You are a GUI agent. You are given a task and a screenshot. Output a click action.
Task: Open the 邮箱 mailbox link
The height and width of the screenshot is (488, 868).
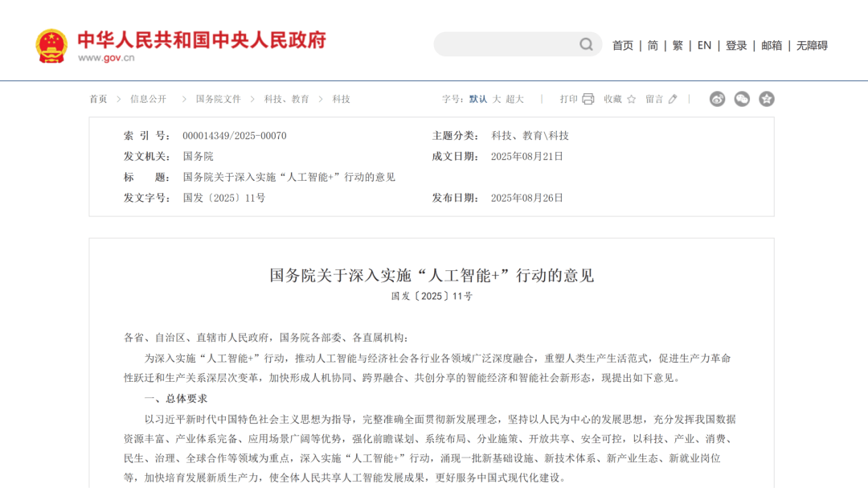pyautogui.click(x=772, y=45)
